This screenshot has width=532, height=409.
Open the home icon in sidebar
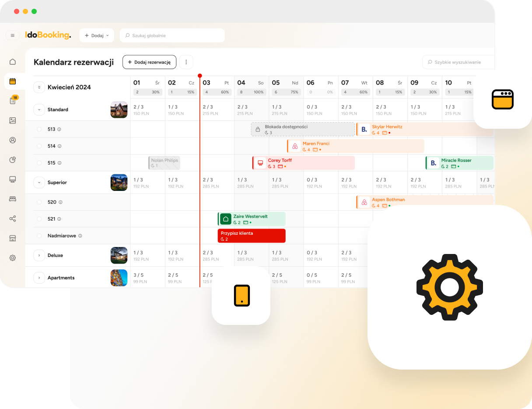13,62
